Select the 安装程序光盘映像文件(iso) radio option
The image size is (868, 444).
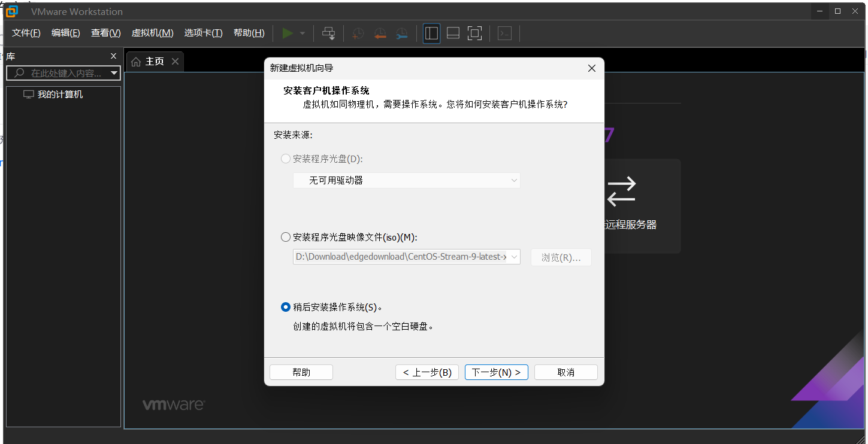pos(286,237)
